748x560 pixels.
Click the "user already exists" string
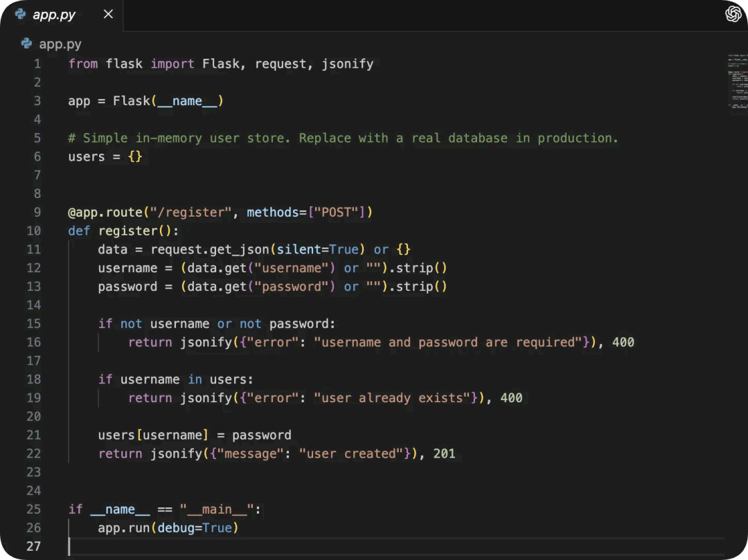pos(392,398)
